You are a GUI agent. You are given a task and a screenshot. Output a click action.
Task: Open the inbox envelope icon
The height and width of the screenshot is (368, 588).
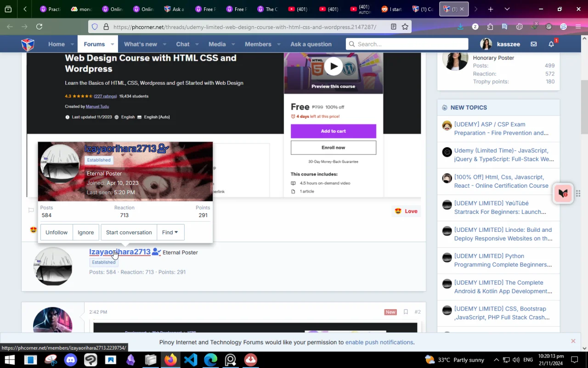click(534, 44)
